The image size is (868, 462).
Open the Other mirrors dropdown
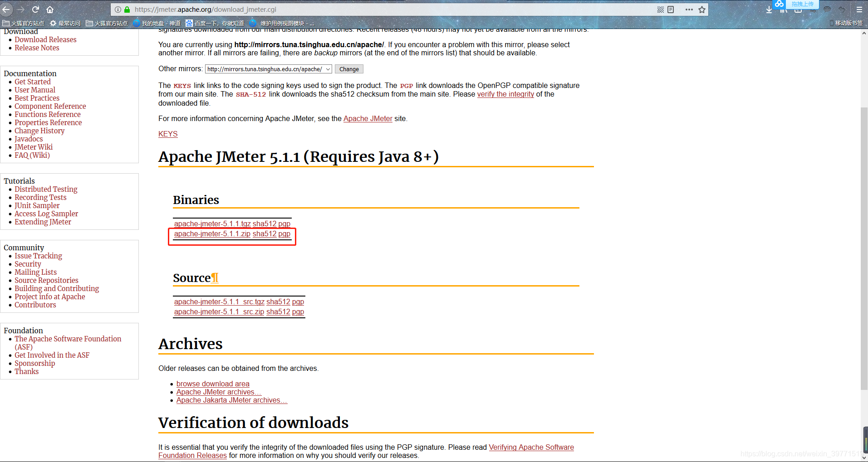coord(269,69)
